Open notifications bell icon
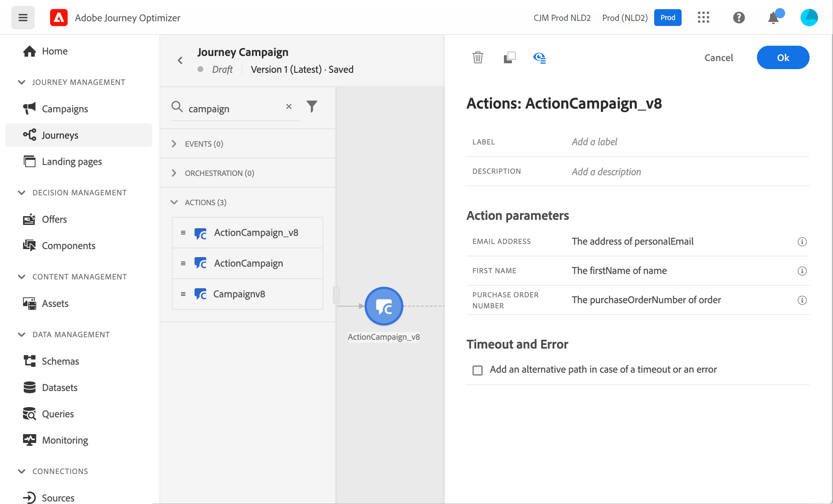The width and height of the screenshot is (833, 504). (773, 18)
